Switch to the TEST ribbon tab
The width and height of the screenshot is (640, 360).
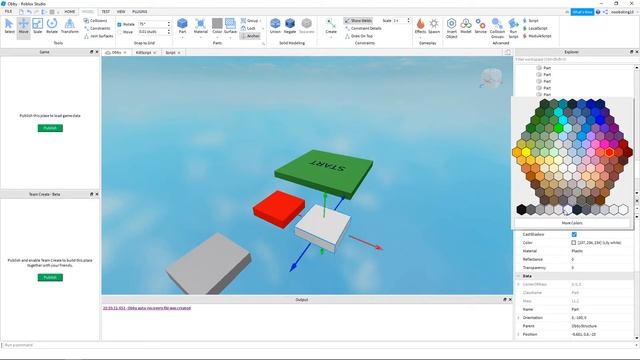click(105, 12)
